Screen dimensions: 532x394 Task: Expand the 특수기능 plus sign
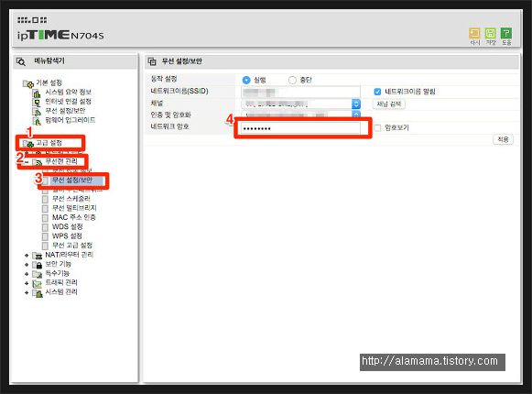click(27, 274)
